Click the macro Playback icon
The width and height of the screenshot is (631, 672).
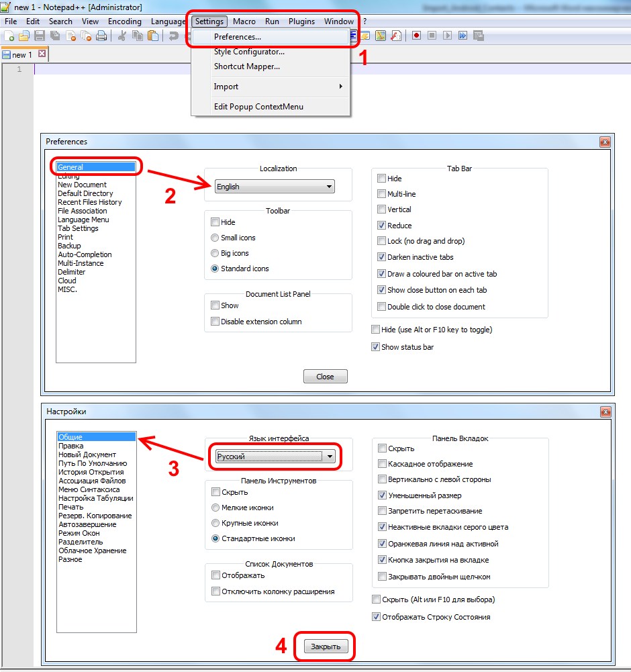447,36
